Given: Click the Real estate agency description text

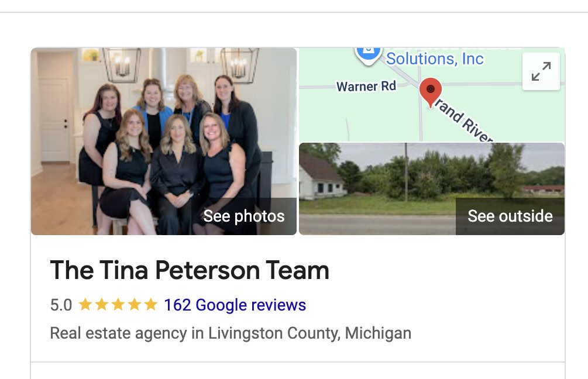Looking at the screenshot, I should [x=231, y=333].
